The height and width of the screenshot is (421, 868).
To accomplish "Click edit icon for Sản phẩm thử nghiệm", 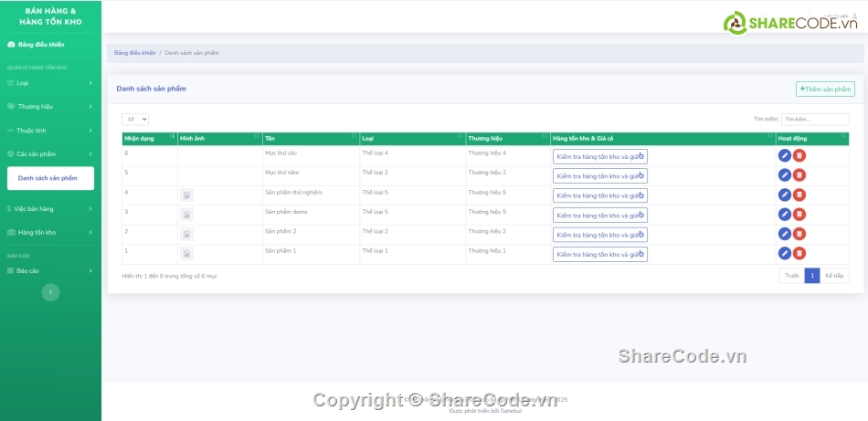I will 784,195.
